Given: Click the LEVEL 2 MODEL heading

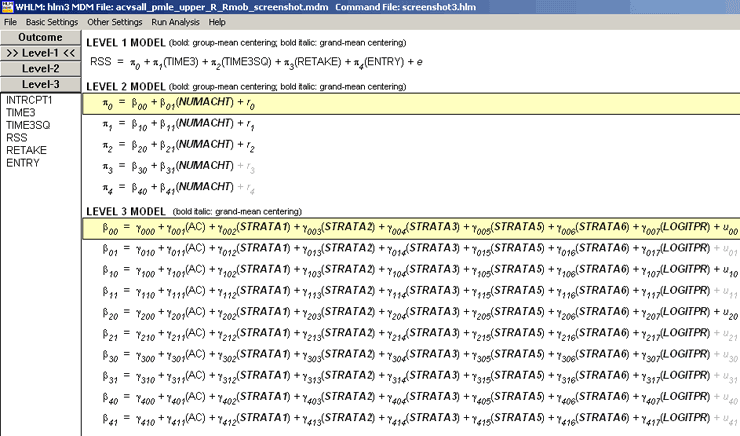Looking at the screenshot, I should [x=126, y=87].
